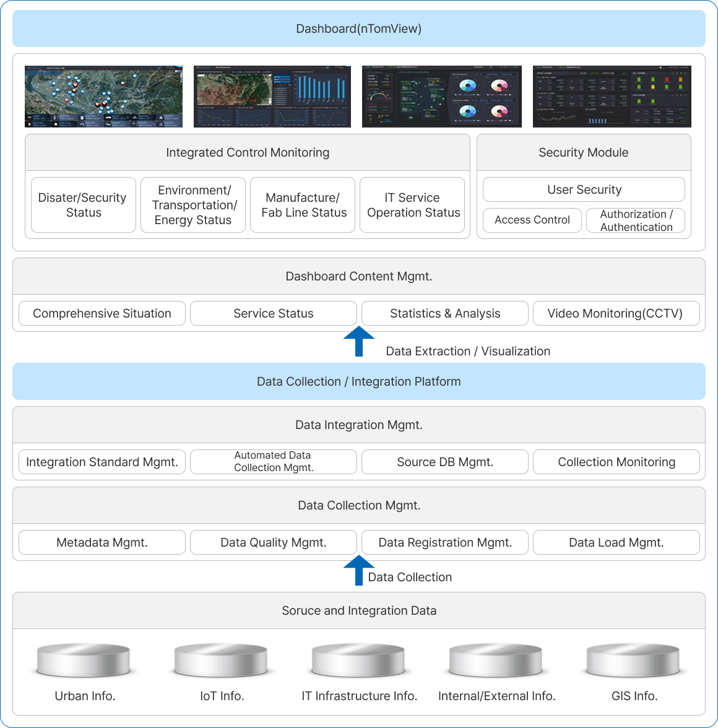Click the IoT Info. database cylinder icon

221,660
